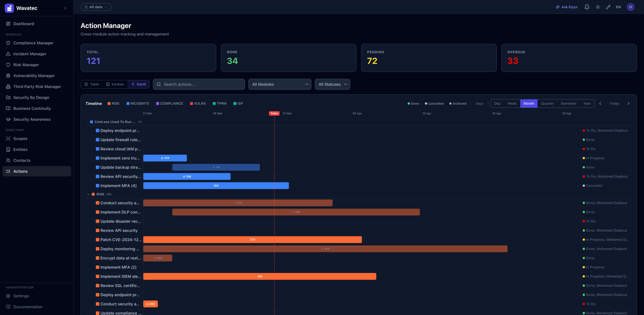Select Patch CVE-2024-12 row label

(x=121, y=240)
